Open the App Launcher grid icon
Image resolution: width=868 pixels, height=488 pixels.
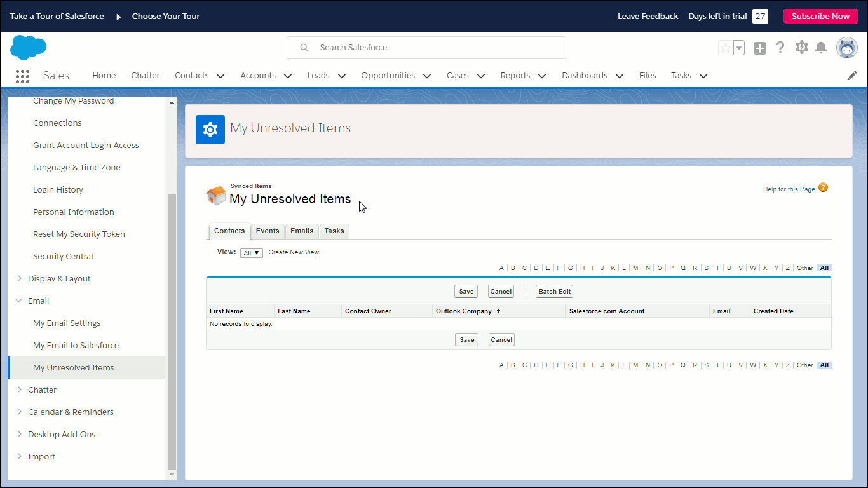click(x=22, y=76)
